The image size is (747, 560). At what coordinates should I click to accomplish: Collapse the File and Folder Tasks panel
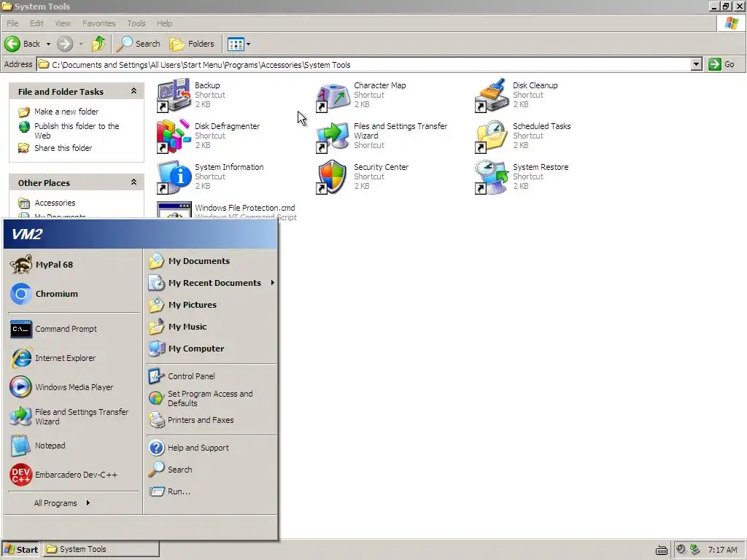click(x=134, y=91)
